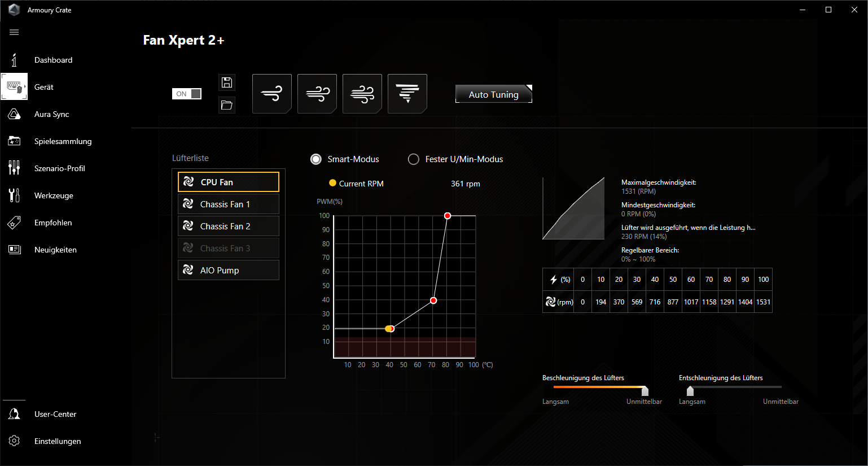The image size is (868, 466).
Task: Click the fan speed curve thumbnail
Action: pyautogui.click(x=573, y=208)
